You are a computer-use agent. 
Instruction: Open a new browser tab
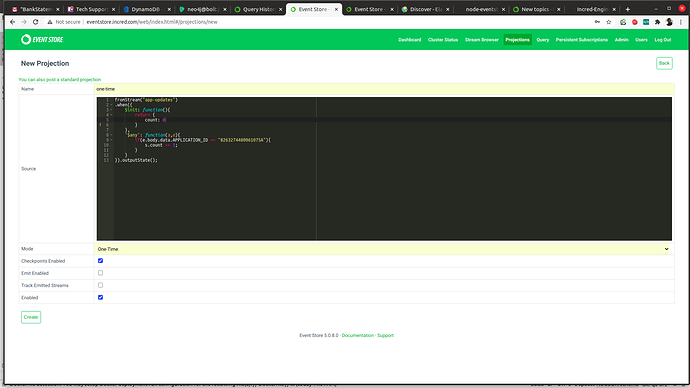click(x=628, y=9)
